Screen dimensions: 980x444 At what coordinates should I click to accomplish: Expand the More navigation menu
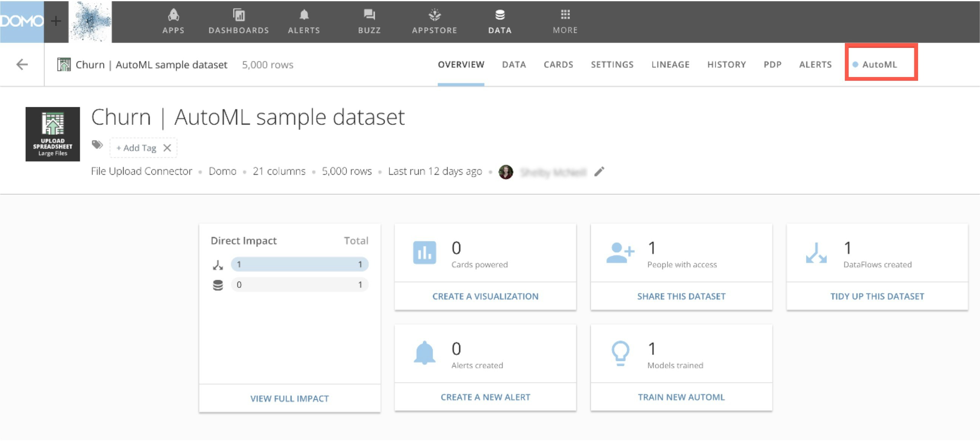(566, 22)
